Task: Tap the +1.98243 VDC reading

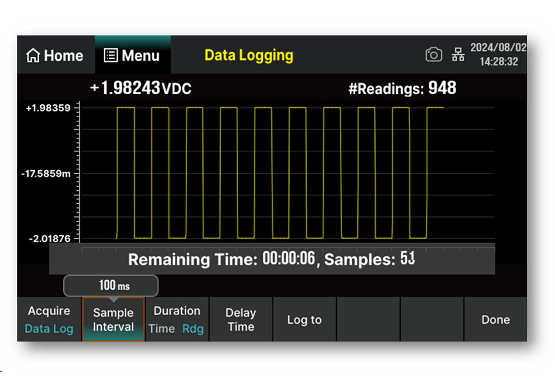Action: [x=141, y=88]
